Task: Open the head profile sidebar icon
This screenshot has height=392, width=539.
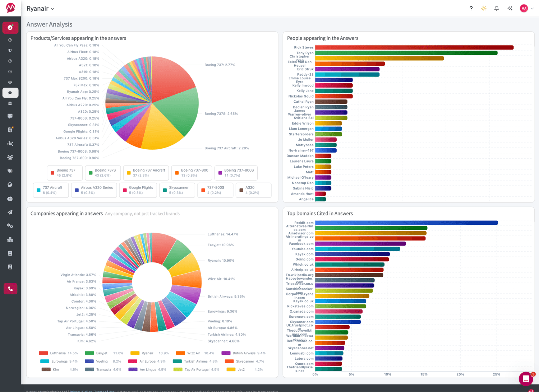Action: 10,185
